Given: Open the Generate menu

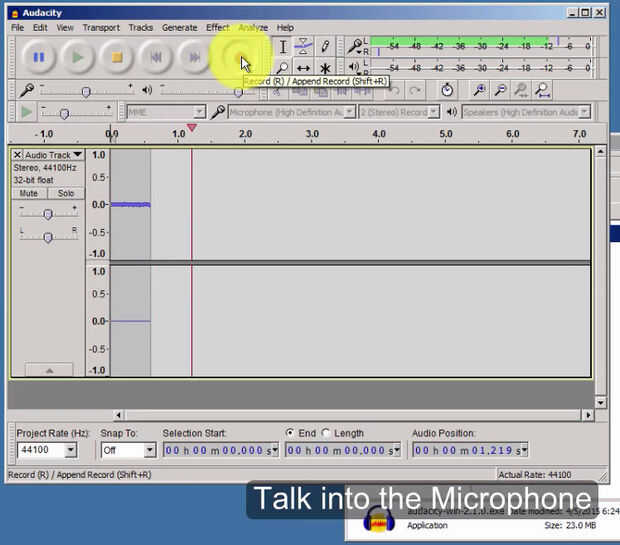Looking at the screenshot, I should [180, 28].
